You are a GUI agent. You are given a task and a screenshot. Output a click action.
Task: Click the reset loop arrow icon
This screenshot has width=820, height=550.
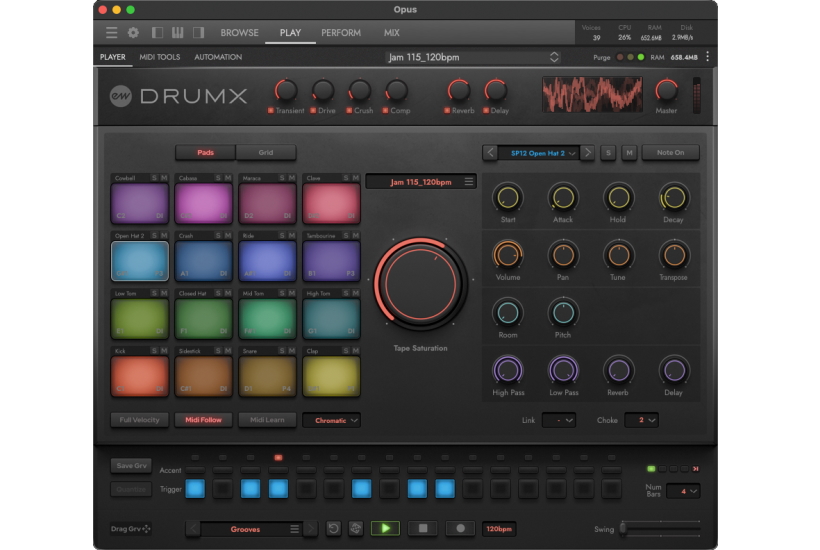point(333,529)
